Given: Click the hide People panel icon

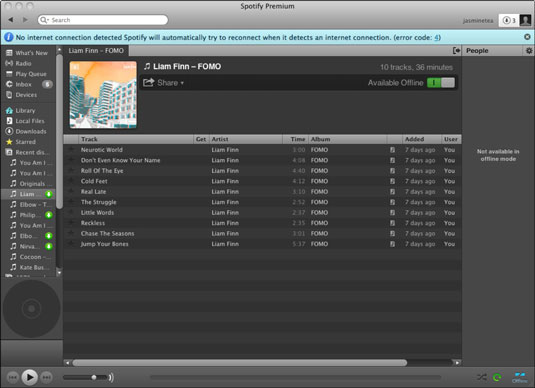Looking at the screenshot, I should [x=456, y=51].
